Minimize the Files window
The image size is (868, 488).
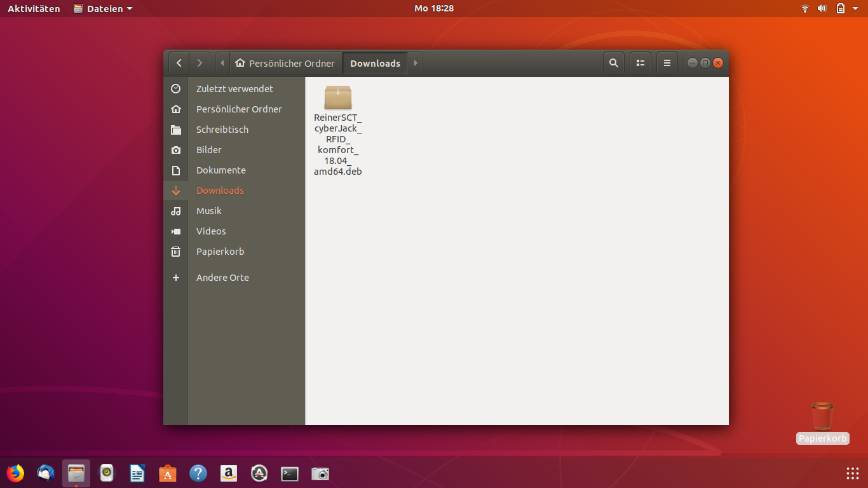click(x=691, y=63)
